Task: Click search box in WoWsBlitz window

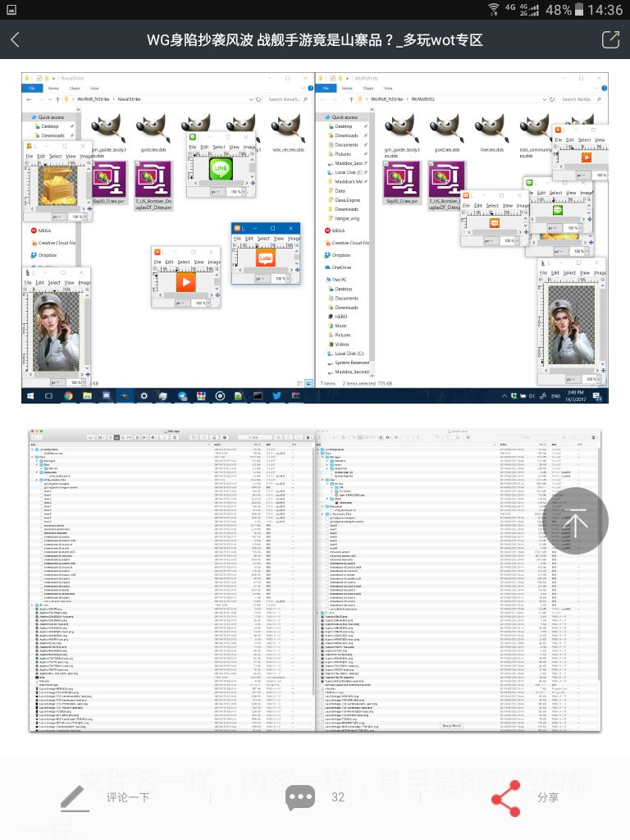Action: click(x=582, y=99)
